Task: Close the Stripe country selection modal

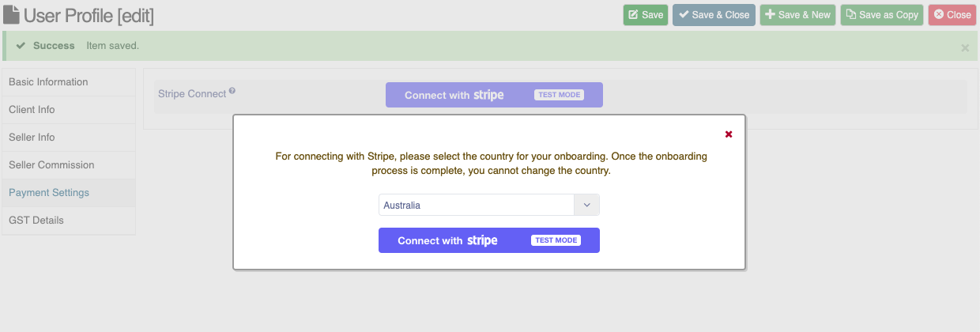Action: pos(729,134)
